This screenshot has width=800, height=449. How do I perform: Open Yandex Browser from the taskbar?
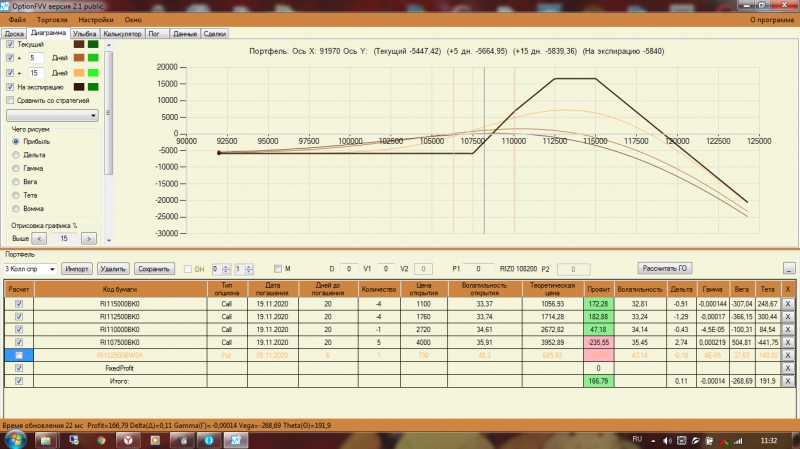tap(128, 440)
